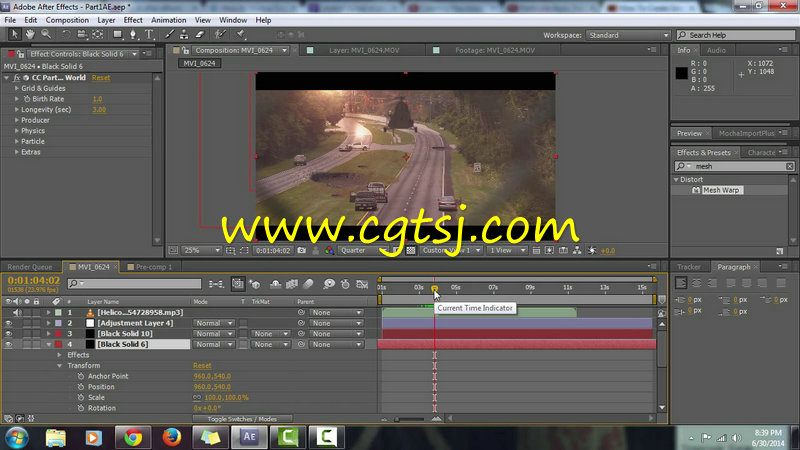Select the Rotation tool
Viewport: 800px width, 450px height.
coord(66,34)
